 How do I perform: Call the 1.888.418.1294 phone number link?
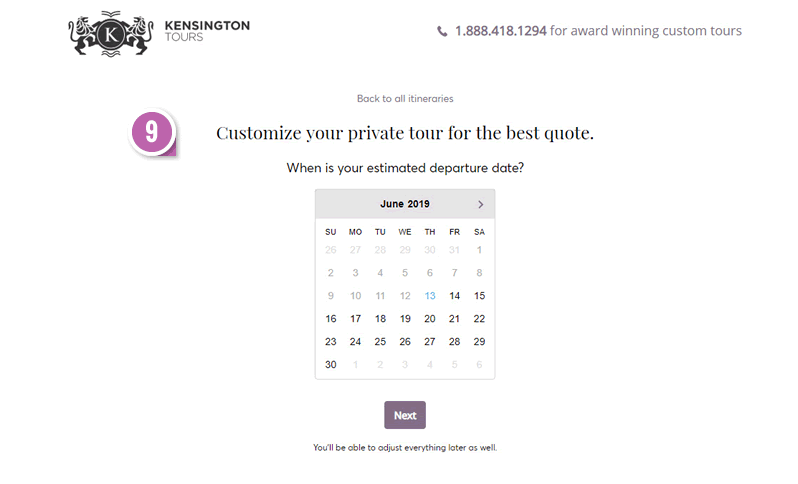click(x=501, y=31)
